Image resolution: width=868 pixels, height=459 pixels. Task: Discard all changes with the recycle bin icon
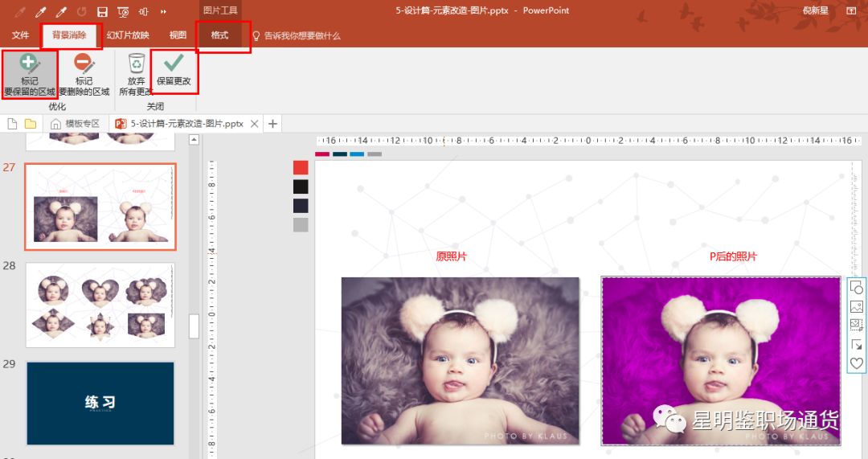click(137, 74)
